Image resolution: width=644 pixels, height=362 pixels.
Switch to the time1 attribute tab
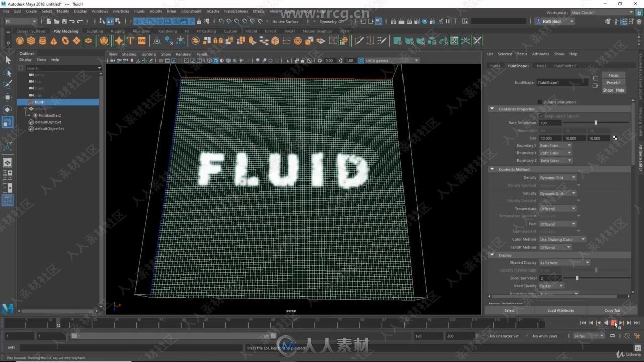pyautogui.click(x=541, y=66)
